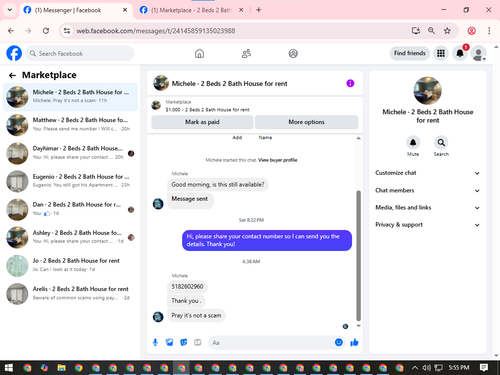Click the taskbar volume speaker icon

point(426,368)
